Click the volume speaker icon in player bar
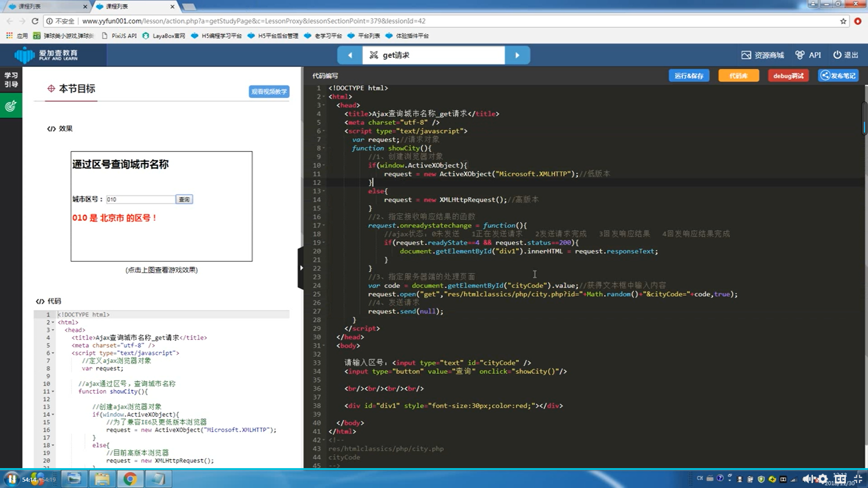 click(x=807, y=479)
